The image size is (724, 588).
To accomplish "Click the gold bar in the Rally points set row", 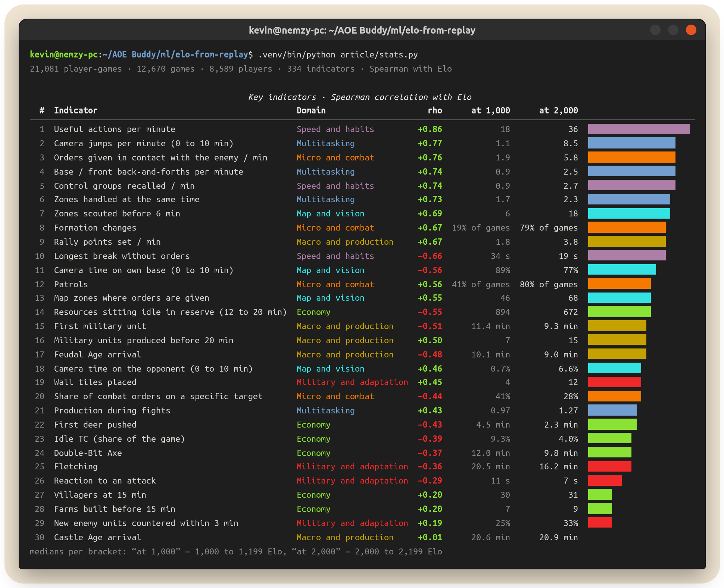I will (x=627, y=242).
